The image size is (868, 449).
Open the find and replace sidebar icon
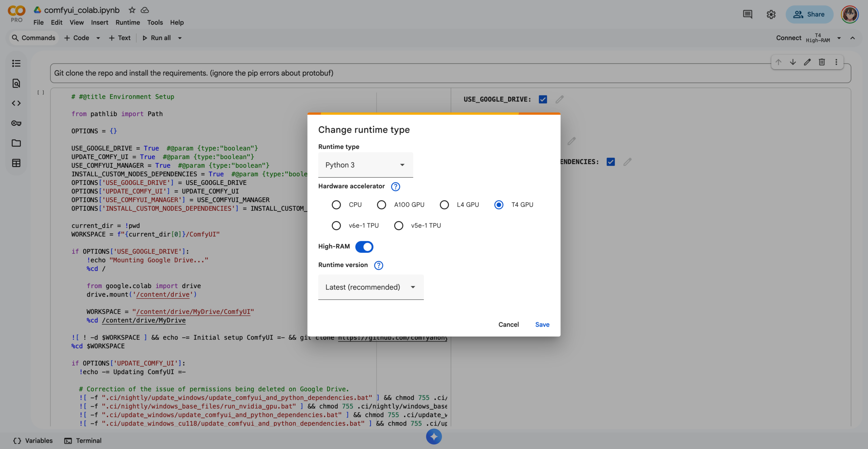click(16, 83)
